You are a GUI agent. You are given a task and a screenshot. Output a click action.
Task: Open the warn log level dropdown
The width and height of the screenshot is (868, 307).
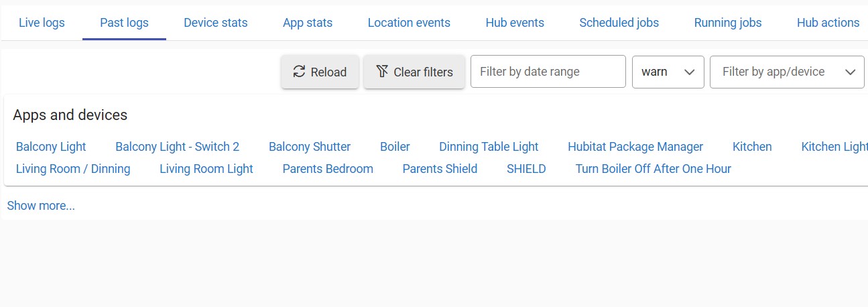pyautogui.click(x=668, y=72)
